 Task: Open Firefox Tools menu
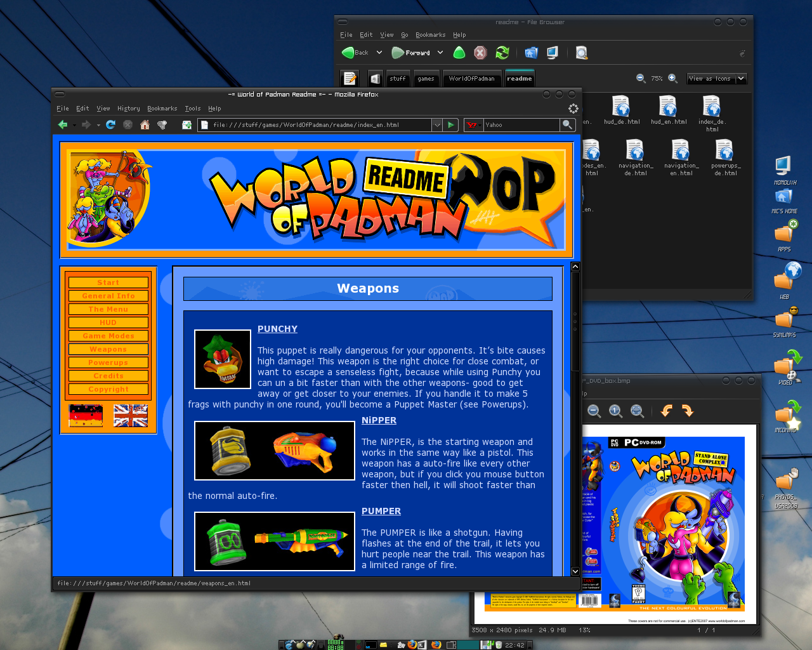click(x=193, y=109)
